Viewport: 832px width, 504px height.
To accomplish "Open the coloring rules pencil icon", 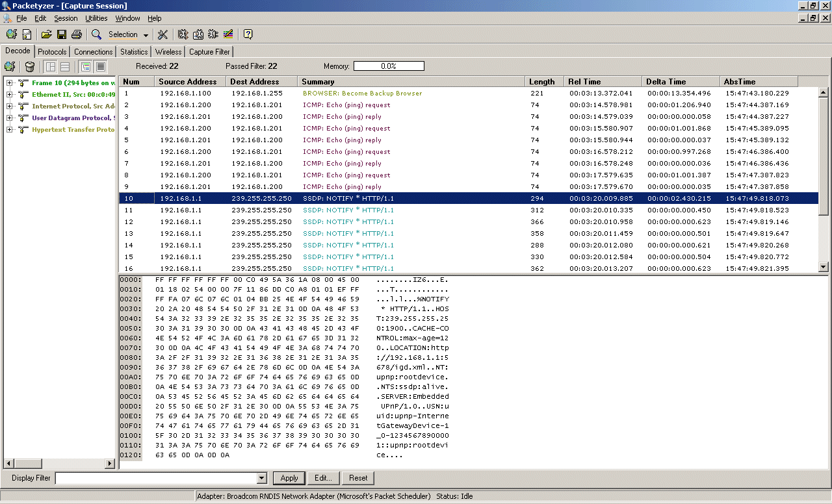I will point(228,34).
